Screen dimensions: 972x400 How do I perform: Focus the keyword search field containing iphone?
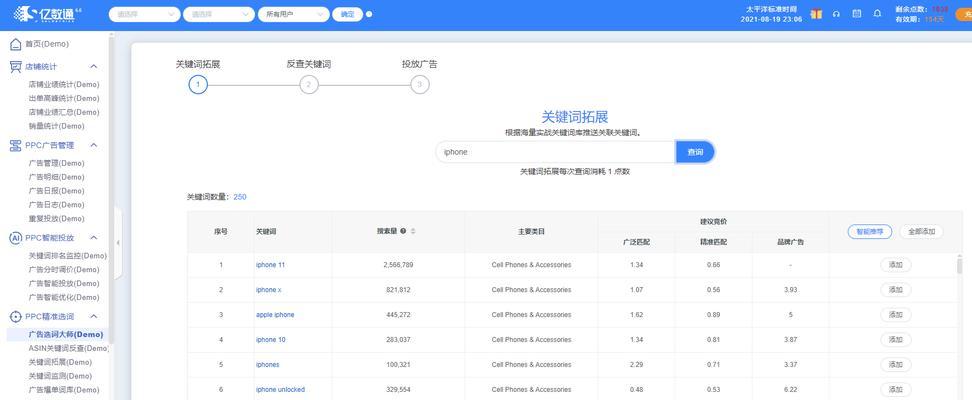point(555,152)
